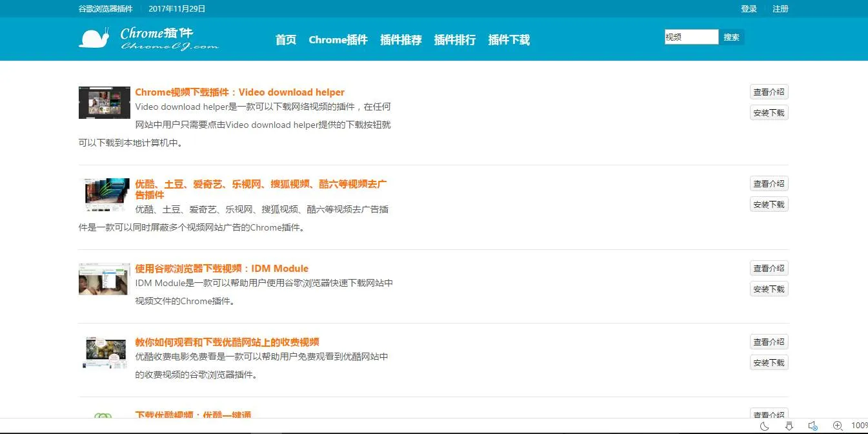Open title 教你如何观看和下载优酷网站上的收费视频

[227, 342]
